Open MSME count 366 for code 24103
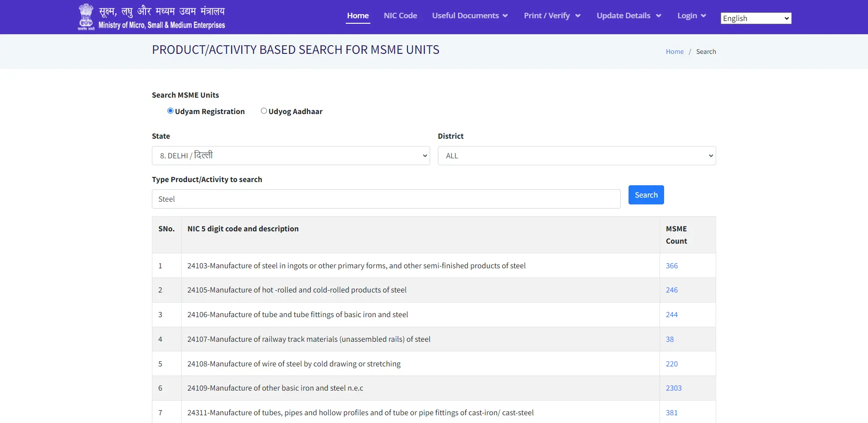This screenshot has height=423, width=868. tap(671, 266)
